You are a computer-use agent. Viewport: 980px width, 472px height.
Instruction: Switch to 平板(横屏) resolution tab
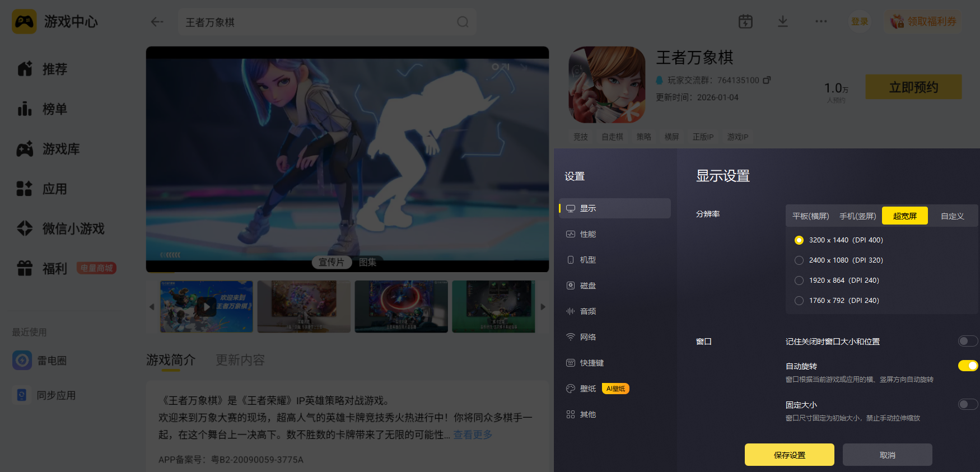pos(810,216)
